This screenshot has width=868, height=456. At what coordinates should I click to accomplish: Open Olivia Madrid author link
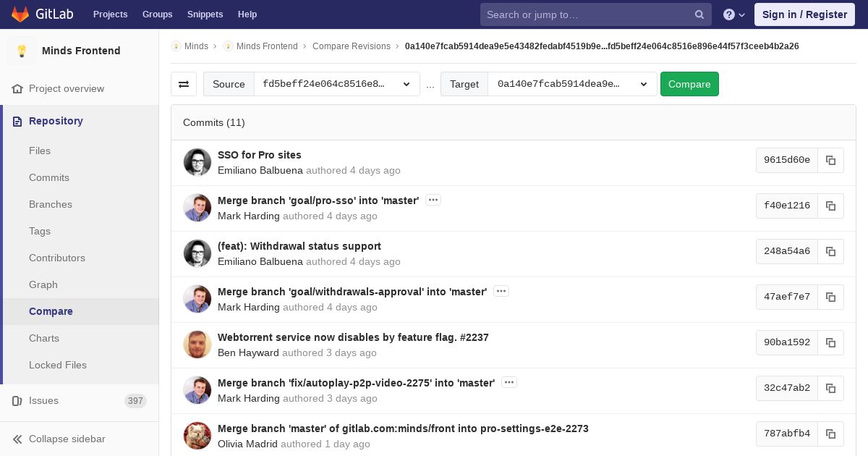coord(247,444)
